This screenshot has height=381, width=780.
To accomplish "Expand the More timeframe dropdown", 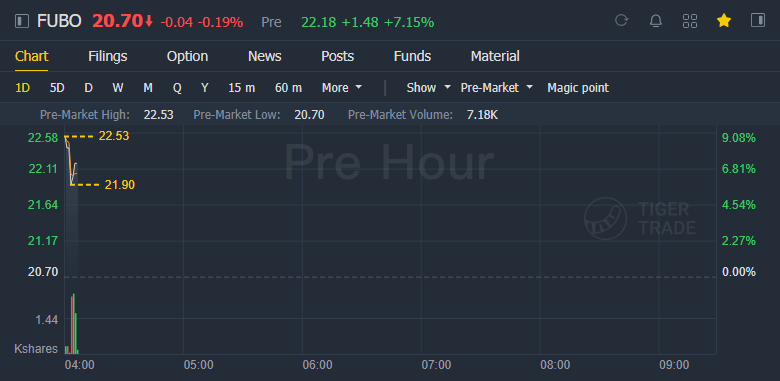I will click(342, 88).
